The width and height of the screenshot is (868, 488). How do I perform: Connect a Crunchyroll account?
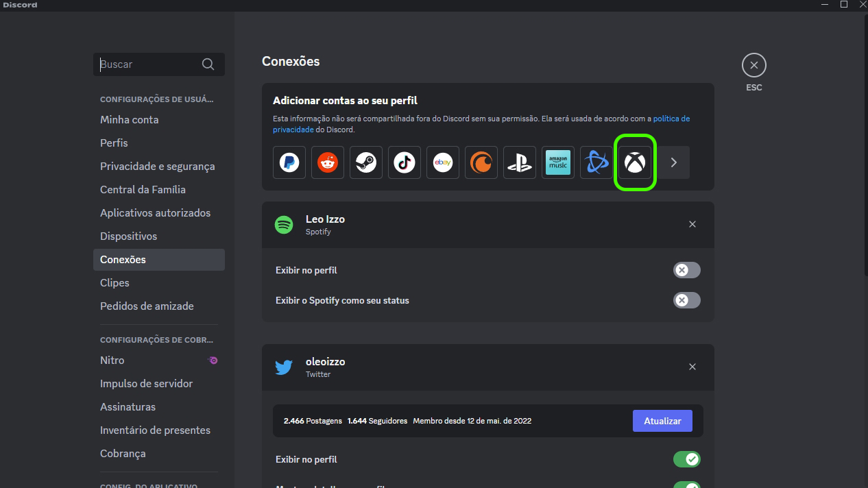[481, 162]
